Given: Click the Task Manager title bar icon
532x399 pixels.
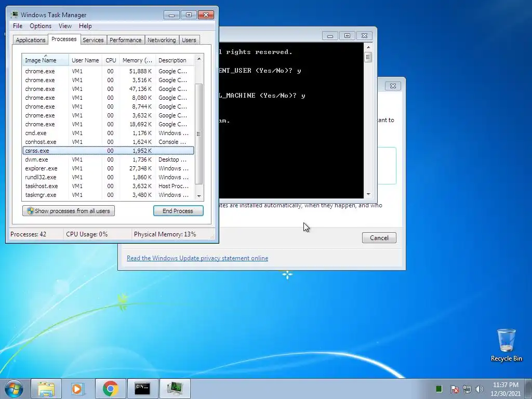Looking at the screenshot, I should [x=14, y=15].
